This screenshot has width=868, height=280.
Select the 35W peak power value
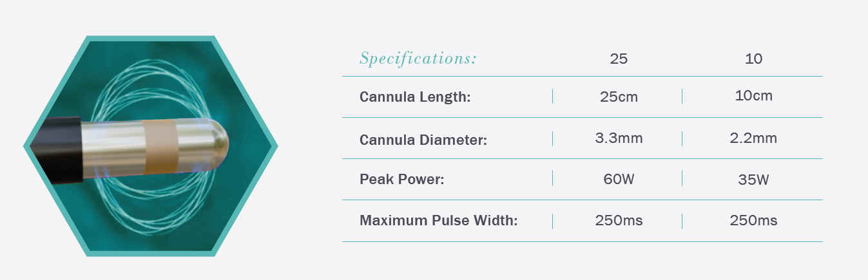[753, 180]
